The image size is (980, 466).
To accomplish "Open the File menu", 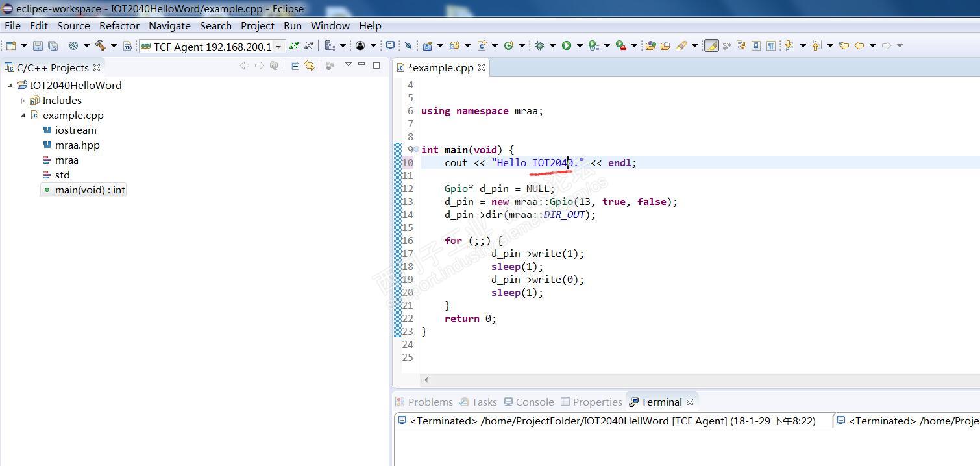I will point(12,25).
